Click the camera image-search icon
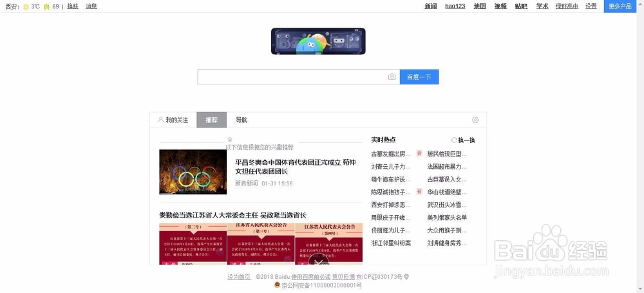Image resolution: width=644 pixels, height=293 pixels. (x=392, y=77)
